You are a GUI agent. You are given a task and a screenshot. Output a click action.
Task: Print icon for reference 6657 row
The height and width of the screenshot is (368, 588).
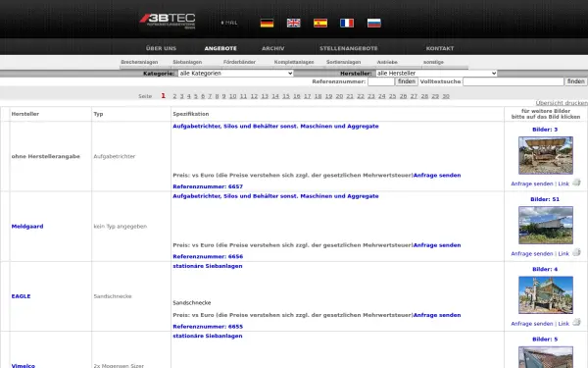tap(576, 183)
